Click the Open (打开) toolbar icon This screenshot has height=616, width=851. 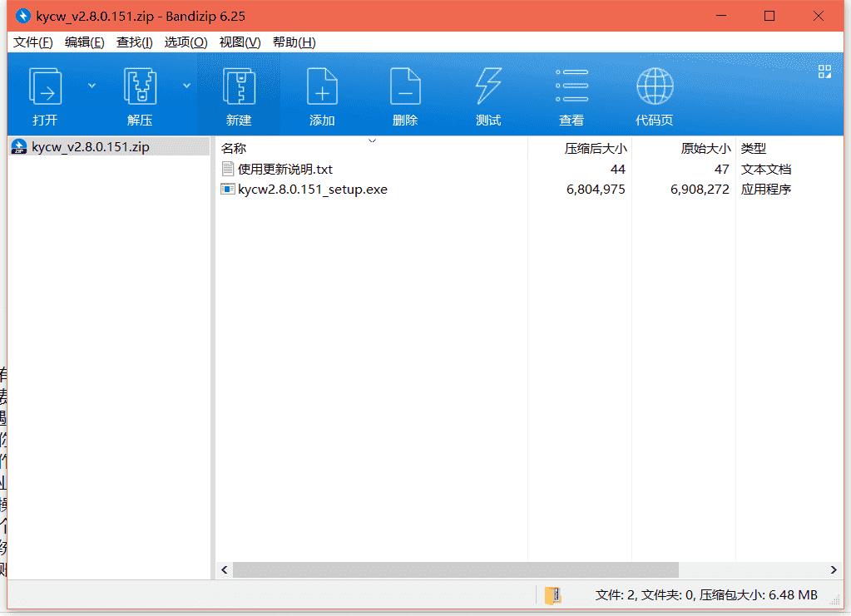click(x=45, y=86)
